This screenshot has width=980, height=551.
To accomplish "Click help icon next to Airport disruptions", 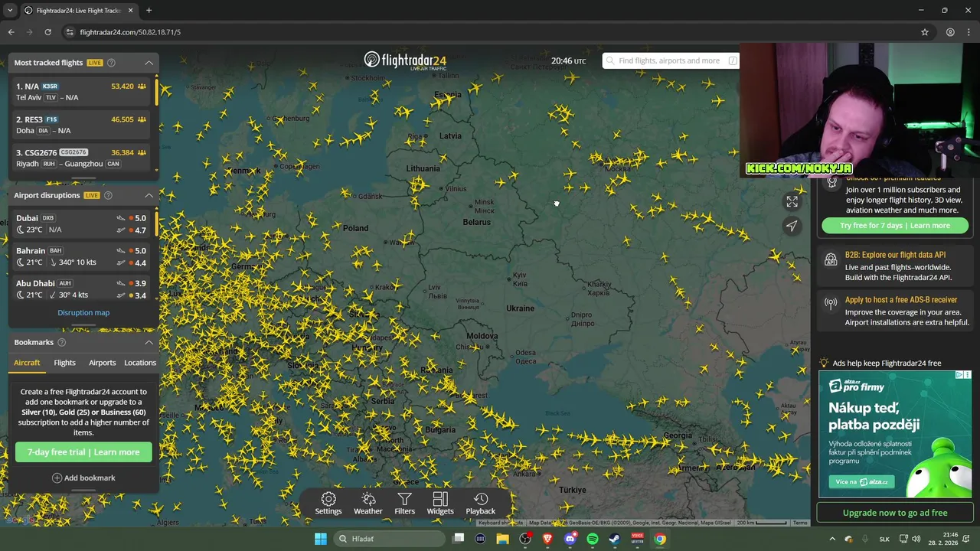I will (108, 195).
